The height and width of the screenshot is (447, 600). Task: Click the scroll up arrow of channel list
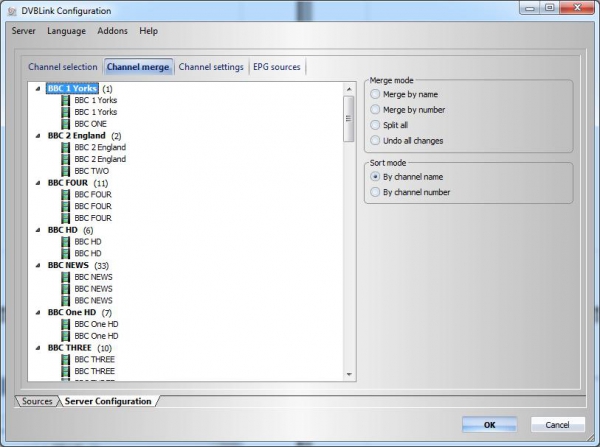pyautogui.click(x=349, y=89)
